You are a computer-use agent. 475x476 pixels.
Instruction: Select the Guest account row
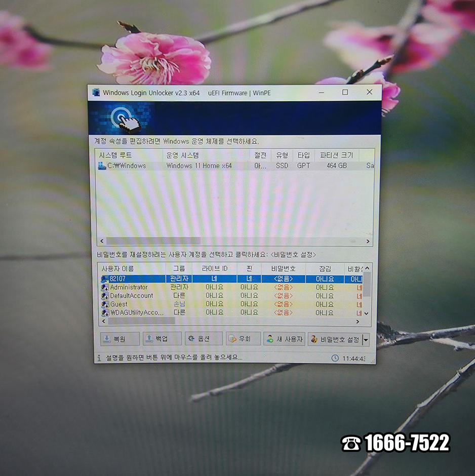(x=231, y=304)
